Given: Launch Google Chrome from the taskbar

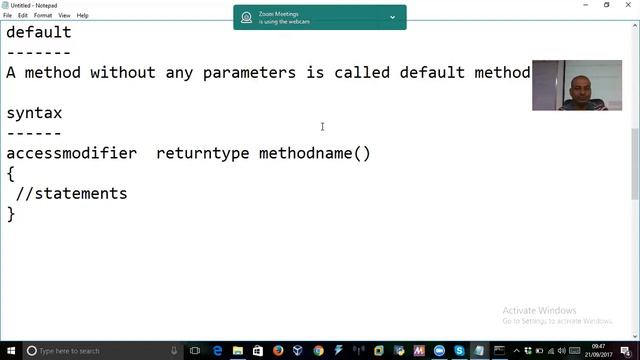Looking at the screenshot, I should point(318,351).
